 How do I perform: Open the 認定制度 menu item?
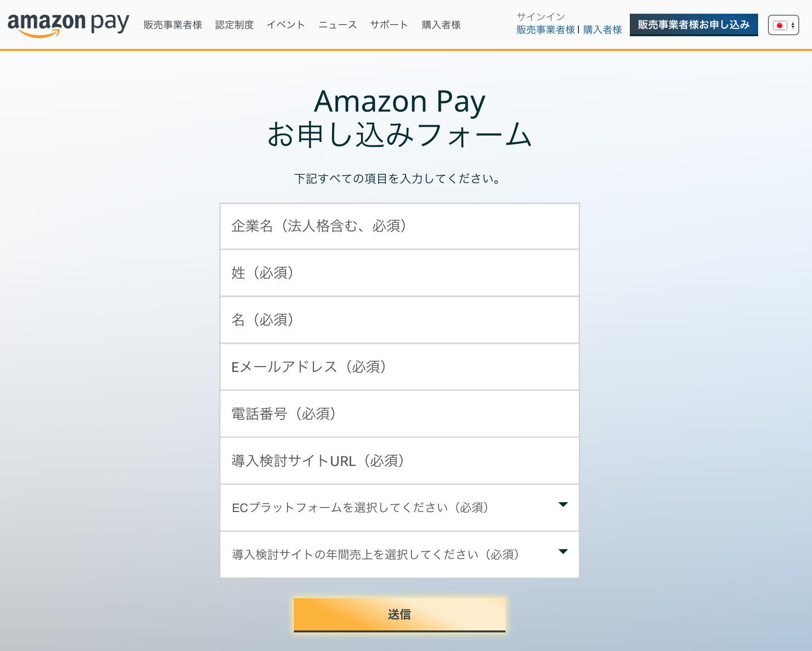click(x=235, y=25)
